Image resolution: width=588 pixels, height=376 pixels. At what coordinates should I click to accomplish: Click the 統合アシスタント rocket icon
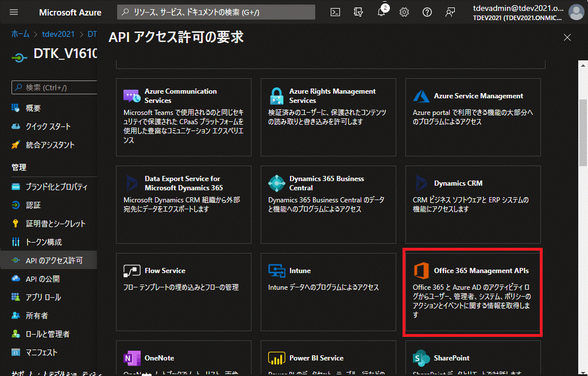tap(16, 145)
